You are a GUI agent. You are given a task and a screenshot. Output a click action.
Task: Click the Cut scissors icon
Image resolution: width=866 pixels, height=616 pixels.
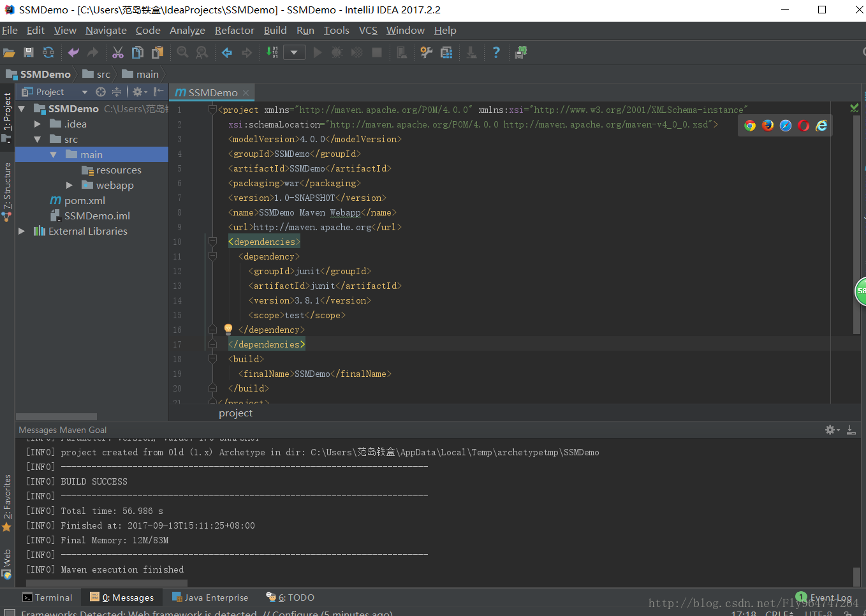coord(118,53)
